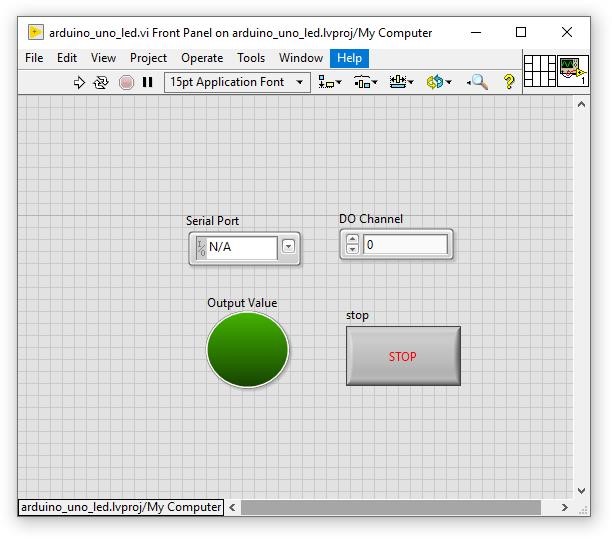Click the DO Channel numeric field
The image size is (612, 539).
tap(405, 244)
